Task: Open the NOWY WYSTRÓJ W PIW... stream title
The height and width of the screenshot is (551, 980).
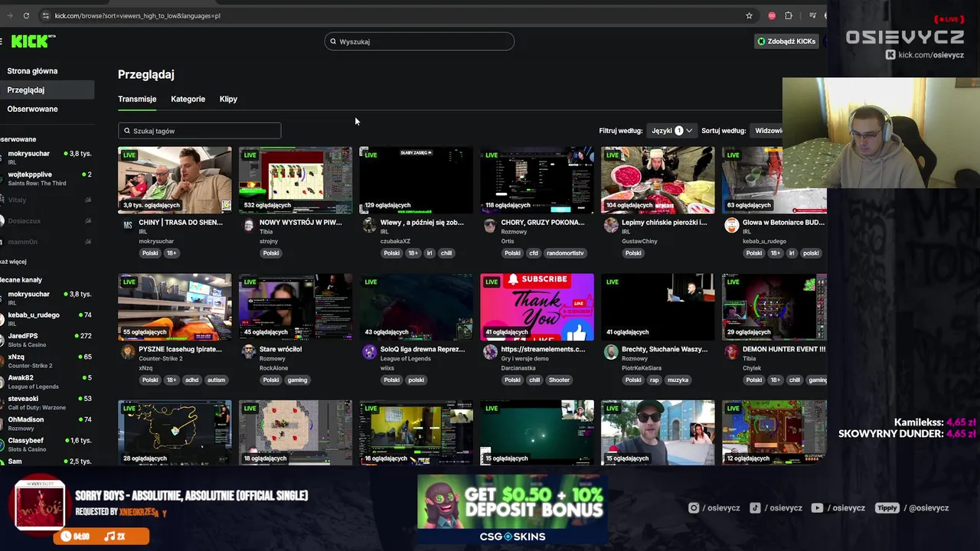Action: coord(301,222)
